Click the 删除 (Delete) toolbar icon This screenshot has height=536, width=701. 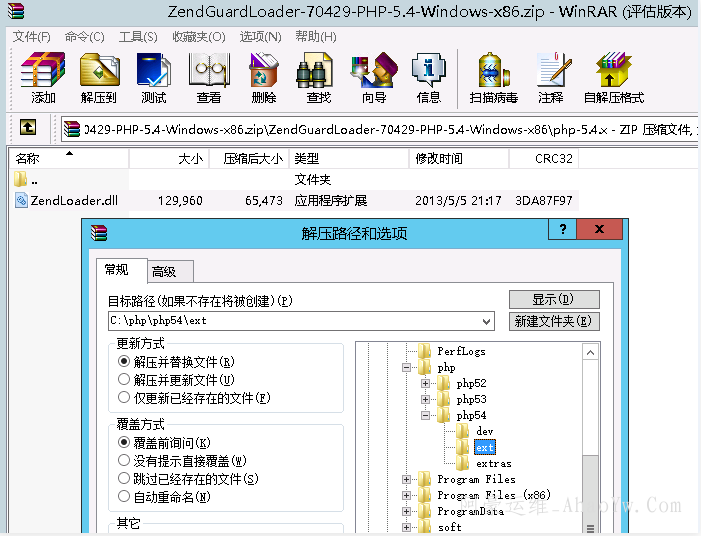[x=263, y=78]
